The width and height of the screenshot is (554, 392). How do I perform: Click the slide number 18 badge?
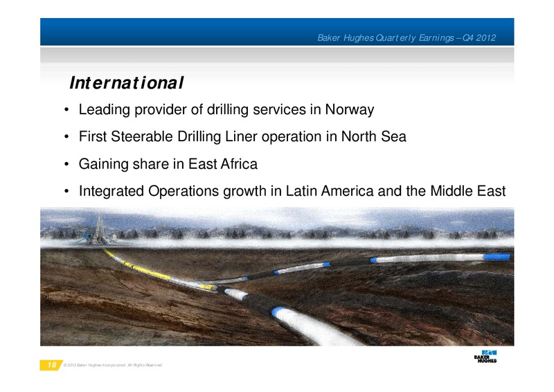tap(51, 365)
